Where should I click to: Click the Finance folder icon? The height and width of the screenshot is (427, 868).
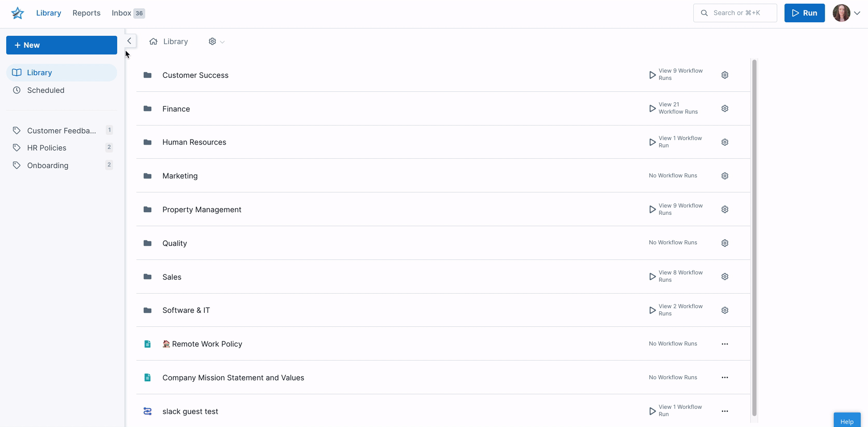pos(148,109)
